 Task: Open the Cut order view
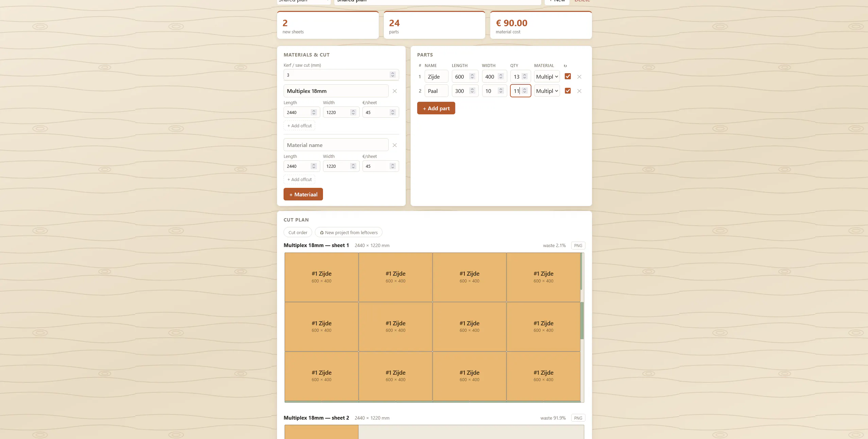298,232
